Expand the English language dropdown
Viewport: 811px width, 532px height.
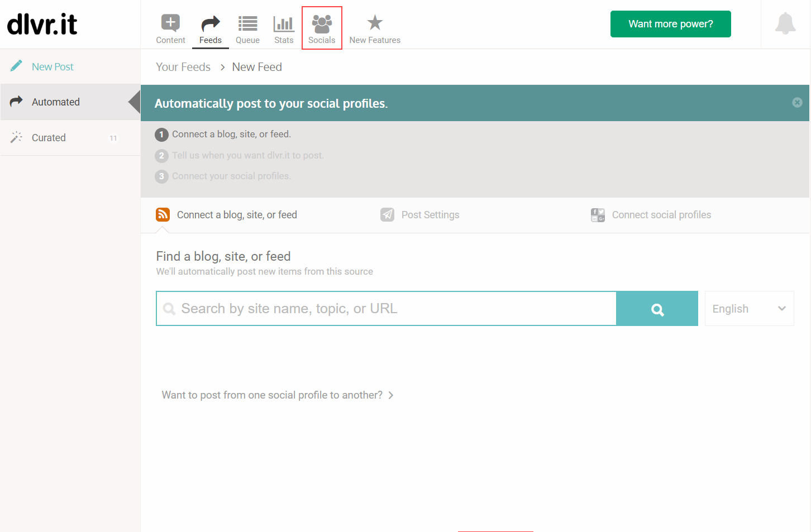749,309
